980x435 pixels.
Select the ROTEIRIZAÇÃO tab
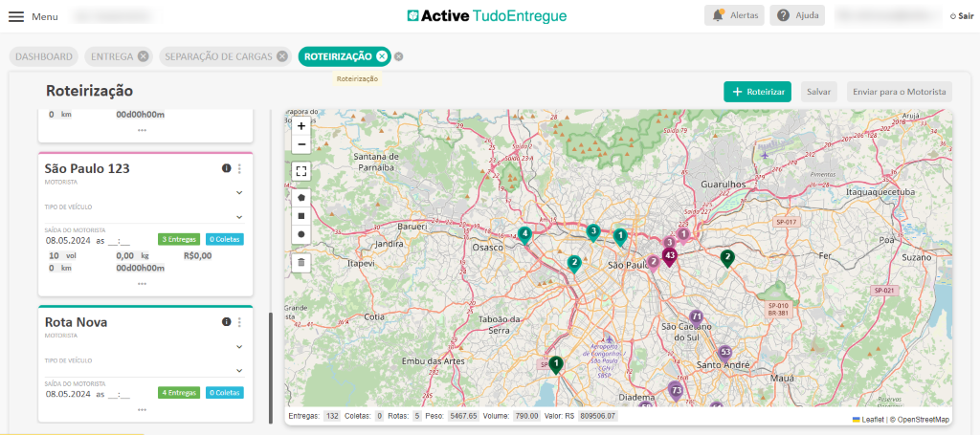point(338,56)
